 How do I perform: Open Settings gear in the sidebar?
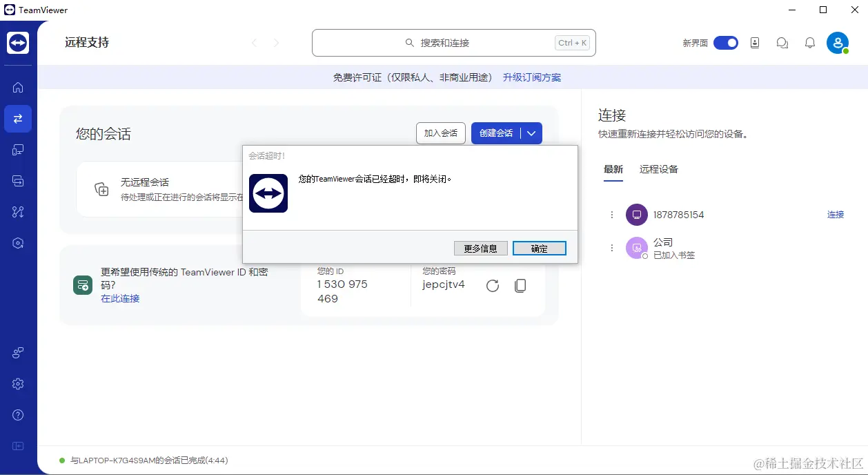coord(18,384)
